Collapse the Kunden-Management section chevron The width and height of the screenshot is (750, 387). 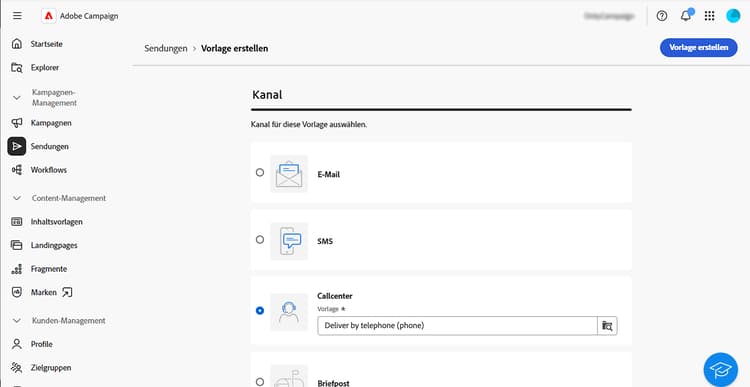(x=17, y=321)
